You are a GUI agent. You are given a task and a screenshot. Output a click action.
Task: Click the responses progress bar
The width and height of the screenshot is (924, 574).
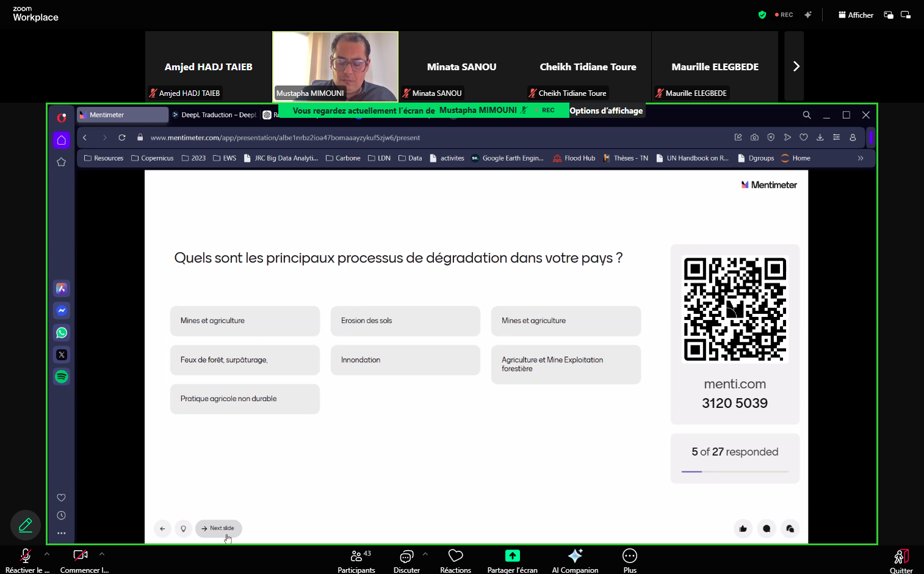pyautogui.click(x=734, y=471)
